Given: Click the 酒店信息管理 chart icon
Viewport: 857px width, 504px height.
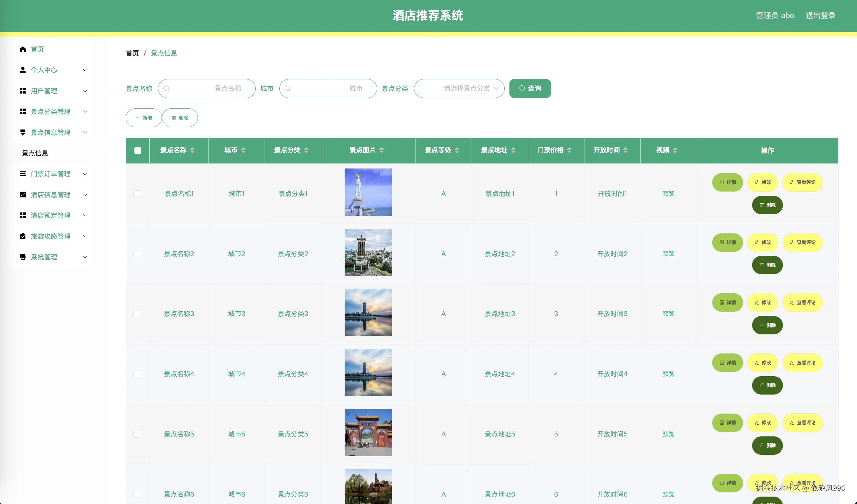Looking at the screenshot, I should point(23,195).
